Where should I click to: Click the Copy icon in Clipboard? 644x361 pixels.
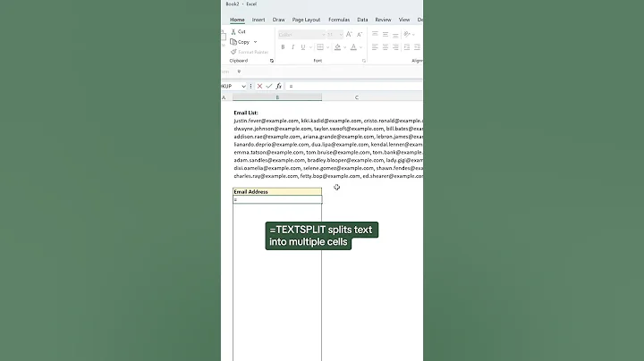click(x=233, y=42)
